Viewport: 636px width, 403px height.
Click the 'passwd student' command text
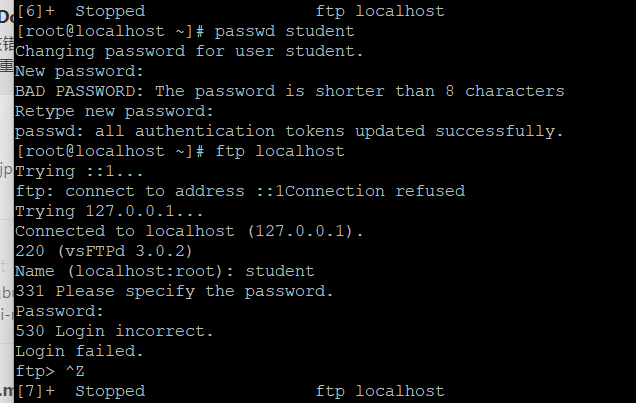[284, 32]
